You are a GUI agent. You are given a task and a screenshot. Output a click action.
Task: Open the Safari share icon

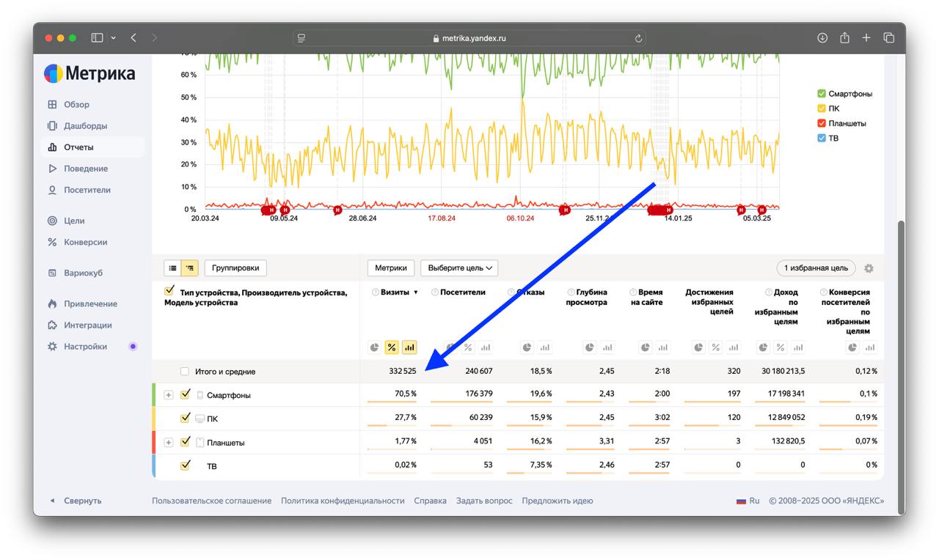844,37
